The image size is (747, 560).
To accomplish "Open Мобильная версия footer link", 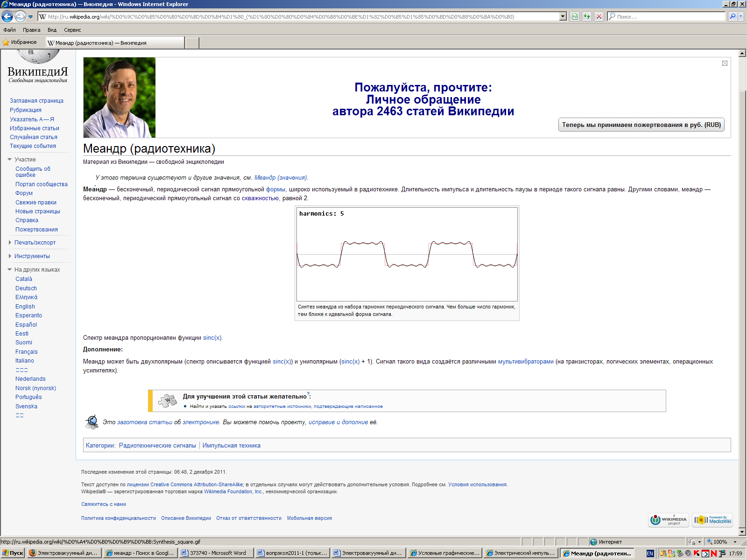I will [x=310, y=518].
